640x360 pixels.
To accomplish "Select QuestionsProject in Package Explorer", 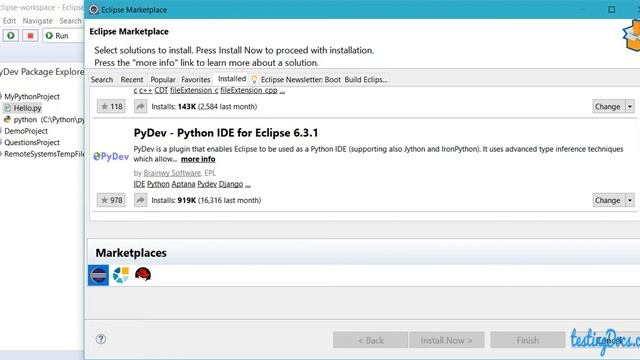I will tap(32, 142).
